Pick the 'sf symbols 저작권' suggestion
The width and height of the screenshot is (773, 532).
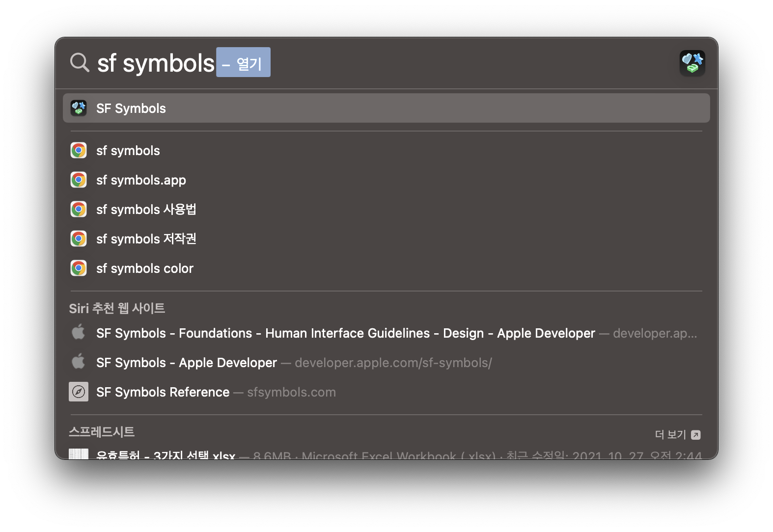tap(386, 239)
